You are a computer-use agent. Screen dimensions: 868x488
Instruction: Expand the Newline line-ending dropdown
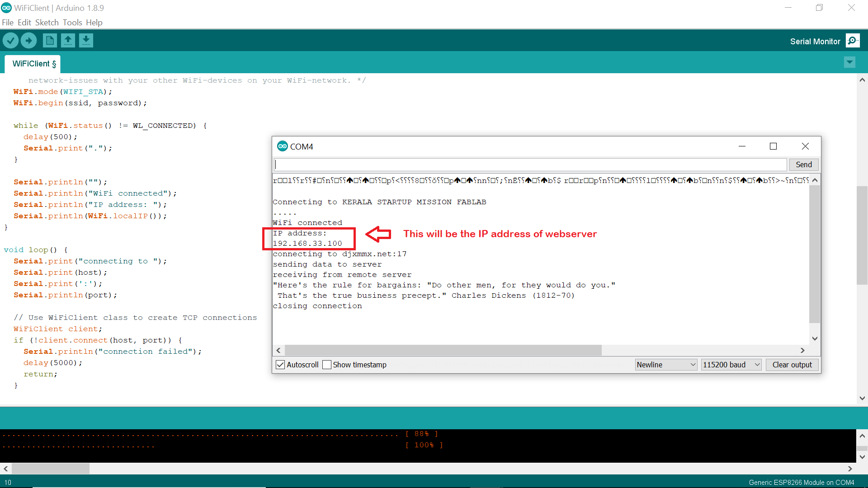pyautogui.click(x=666, y=365)
